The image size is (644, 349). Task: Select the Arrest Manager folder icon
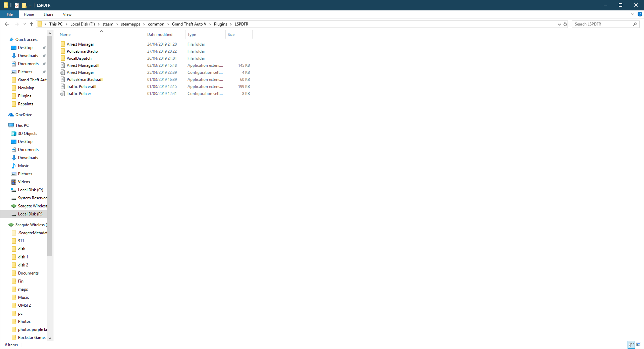click(x=63, y=44)
